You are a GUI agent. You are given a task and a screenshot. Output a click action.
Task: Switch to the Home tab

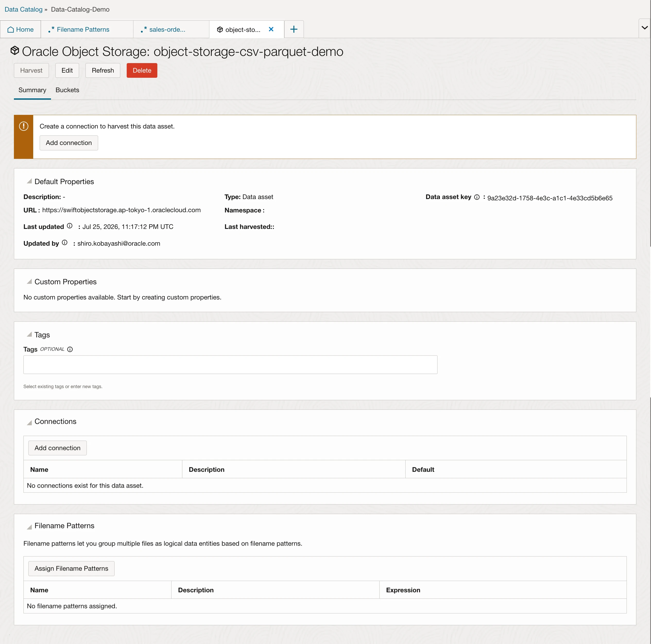(x=21, y=29)
